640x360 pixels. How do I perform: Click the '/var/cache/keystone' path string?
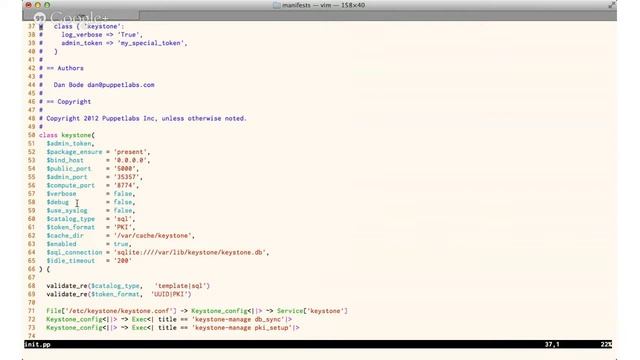153,236
